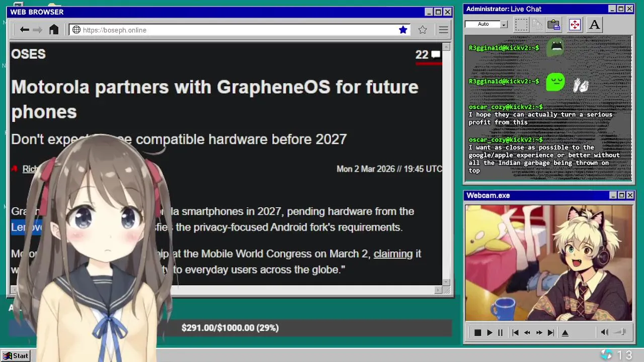The height and width of the screenshot is (362, 644).
Task: Click the system tray spinning globe icon
Action: 606,355
